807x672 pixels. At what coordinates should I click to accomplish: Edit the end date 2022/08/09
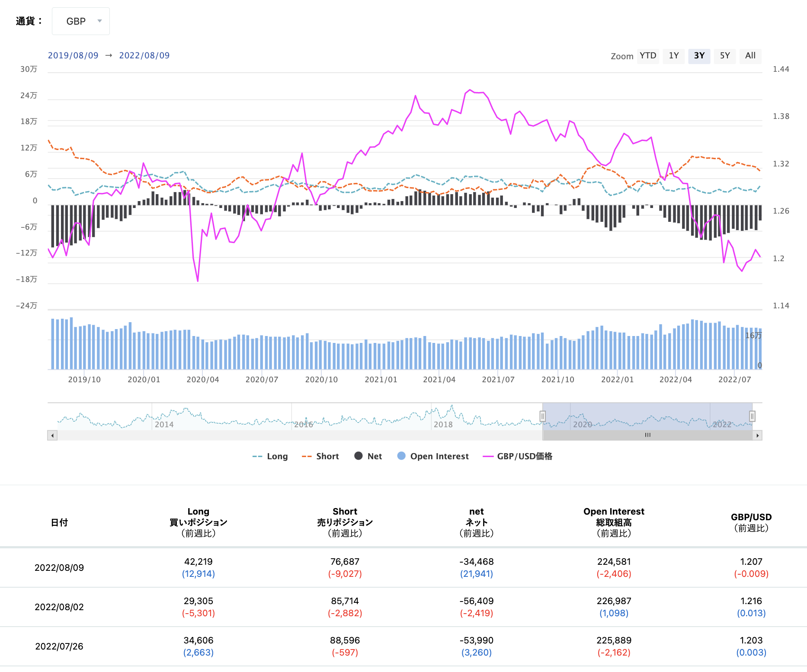144,55
